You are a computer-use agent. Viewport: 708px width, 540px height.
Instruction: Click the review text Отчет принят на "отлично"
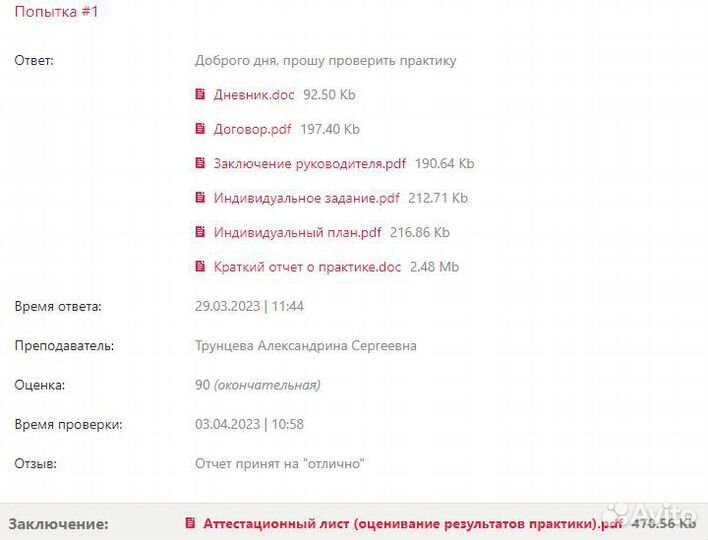(279, 463)
